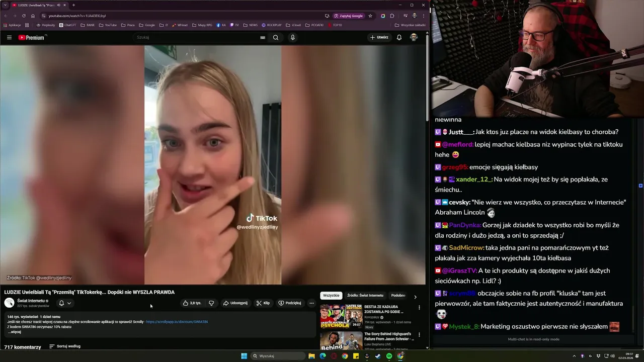
Task: Click the Klip scissors button
Action: coord(263,303)
